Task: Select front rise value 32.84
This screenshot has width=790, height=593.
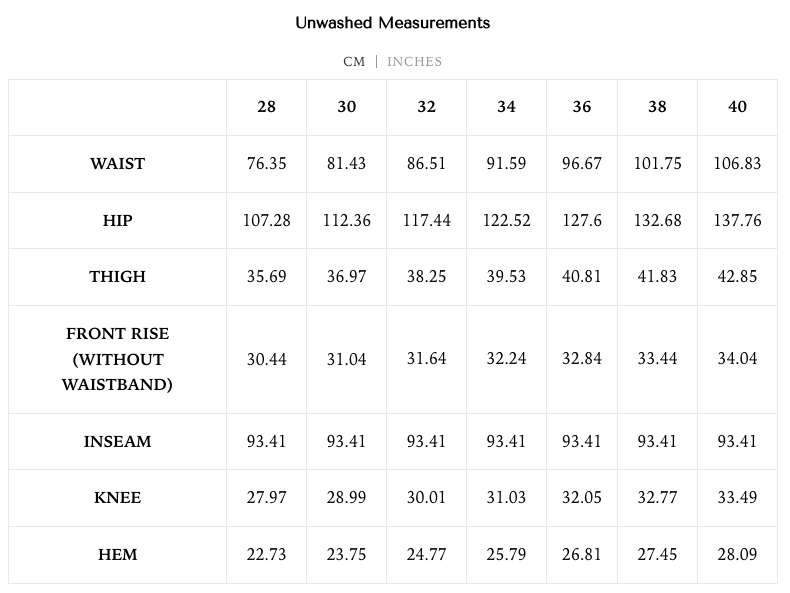Action: pos(582,359)
